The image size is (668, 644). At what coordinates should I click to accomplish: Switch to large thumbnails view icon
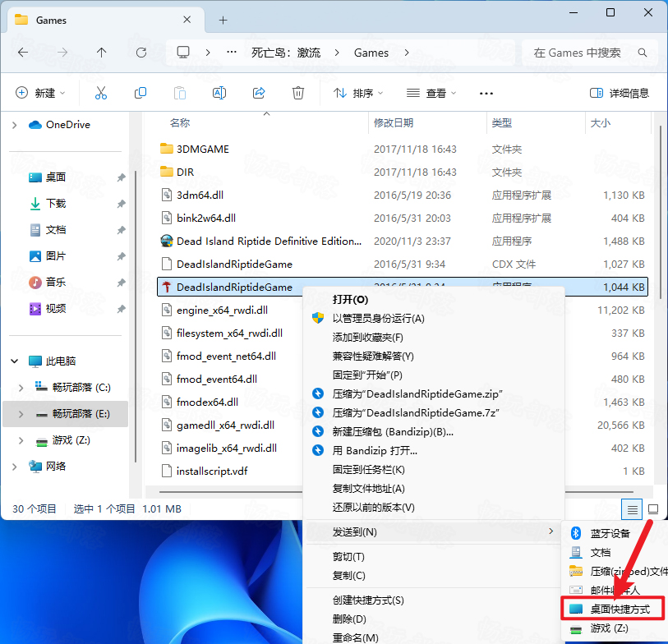(653, 509)
